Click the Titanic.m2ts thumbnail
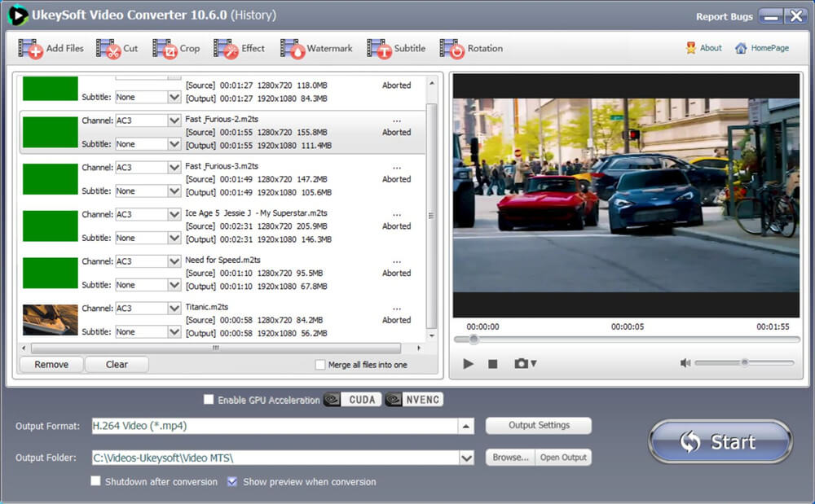This screenshot has height=504, width=815. point(50,320)
